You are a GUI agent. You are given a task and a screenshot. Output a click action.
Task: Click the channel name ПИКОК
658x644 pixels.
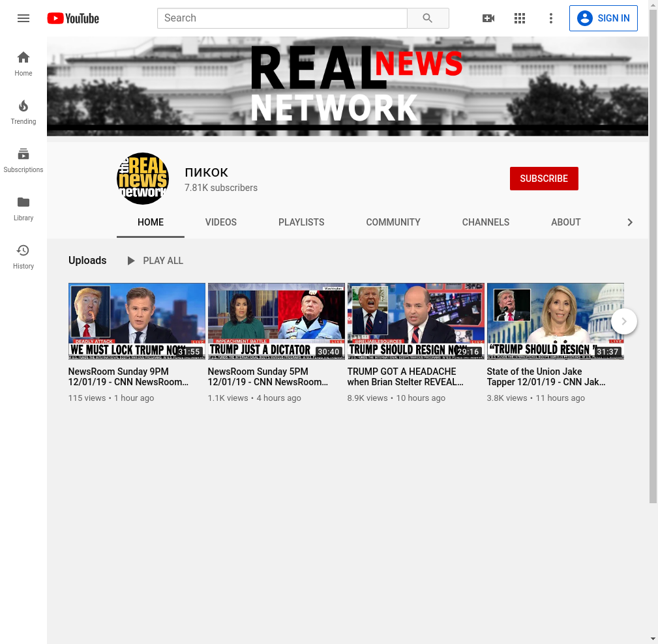[x=207, y=173]
